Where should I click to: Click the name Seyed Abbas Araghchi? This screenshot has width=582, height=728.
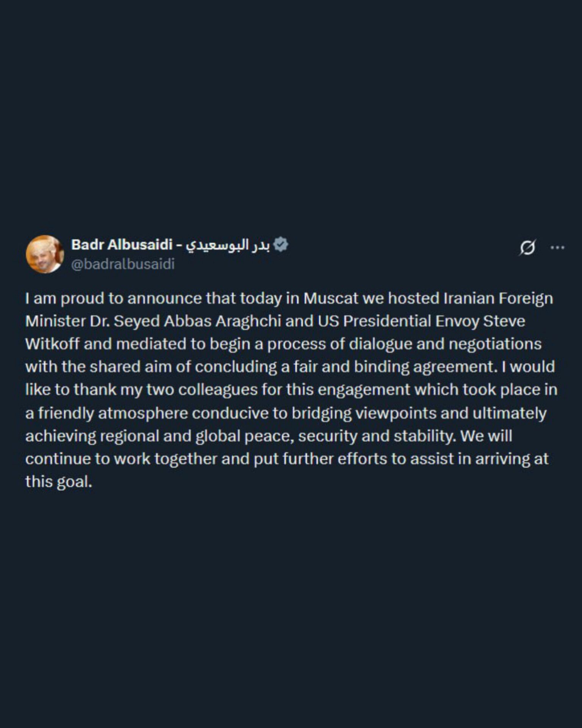[x=197, y=321]
